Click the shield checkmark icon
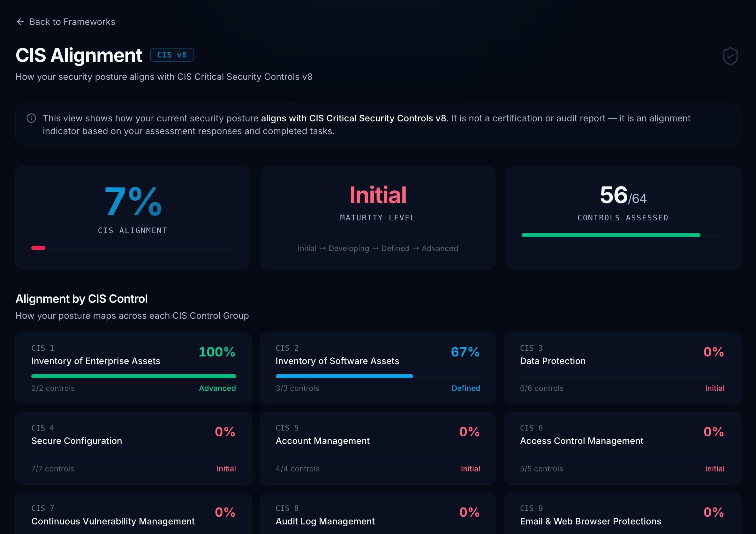 (x=730, y=56)
